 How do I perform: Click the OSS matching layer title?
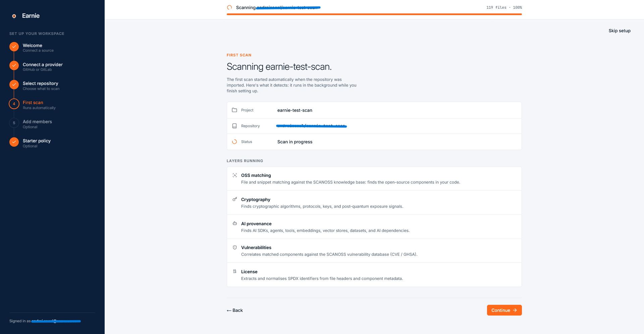[256, 175]
